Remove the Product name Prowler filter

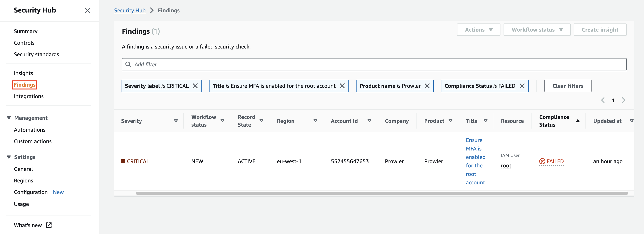427,86
